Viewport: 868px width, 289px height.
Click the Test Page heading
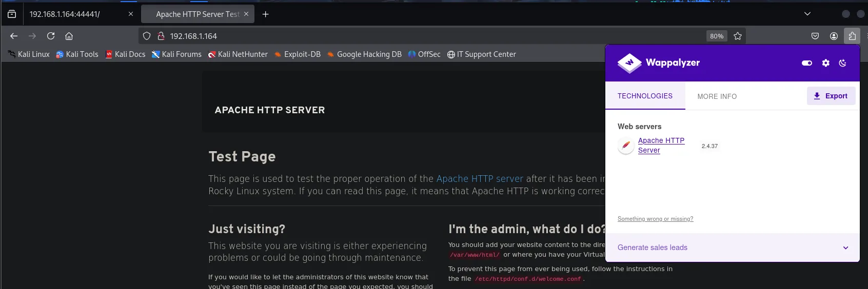click(242, 156)
